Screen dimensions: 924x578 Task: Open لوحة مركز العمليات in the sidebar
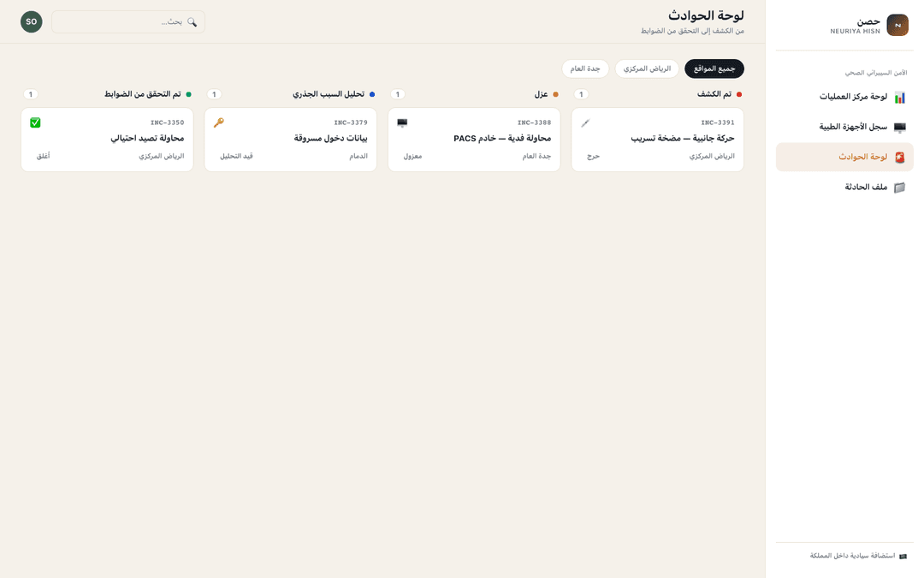[844, 98]
